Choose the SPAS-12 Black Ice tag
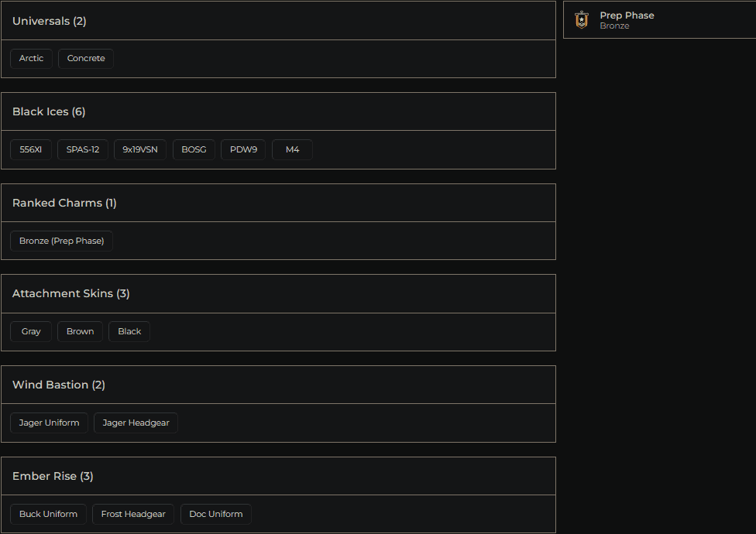 tap(83, 149)
